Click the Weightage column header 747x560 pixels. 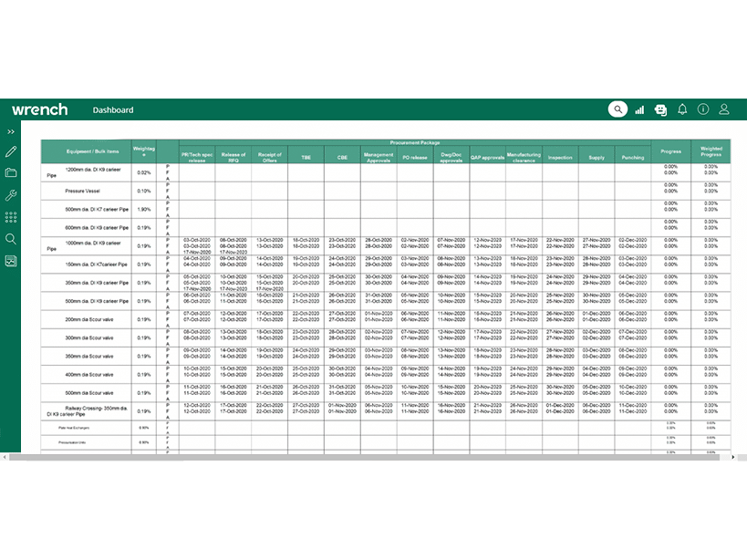tap(144, 151)
